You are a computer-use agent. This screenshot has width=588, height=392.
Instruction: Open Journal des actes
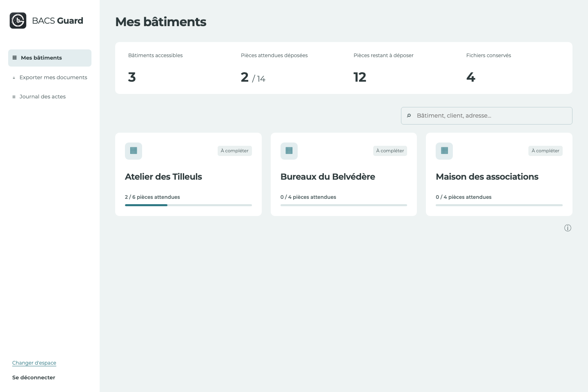pyautogui.click(x=50, y=97)
